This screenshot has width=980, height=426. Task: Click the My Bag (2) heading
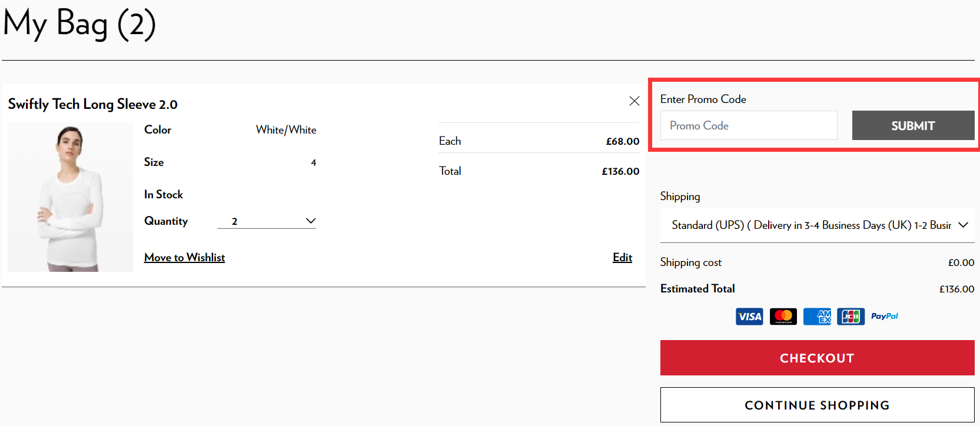tap(79, 24)
